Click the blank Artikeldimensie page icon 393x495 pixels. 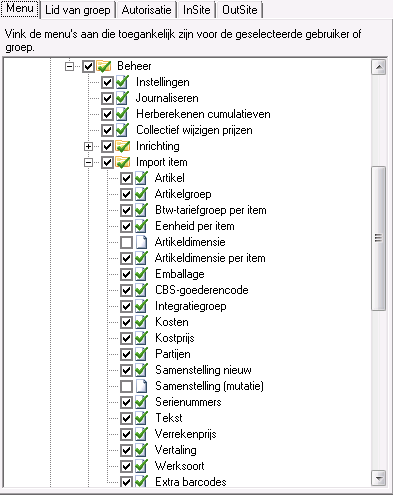pos(141,242)
